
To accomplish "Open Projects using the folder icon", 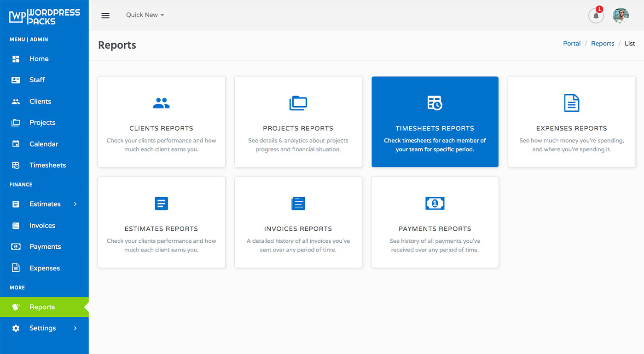I will (17, 122).
